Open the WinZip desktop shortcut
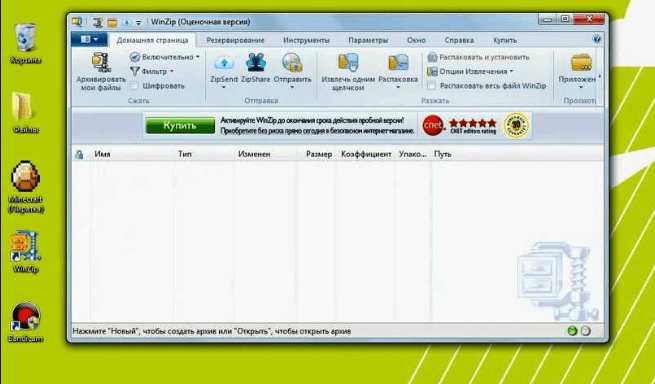 (25, 246)
